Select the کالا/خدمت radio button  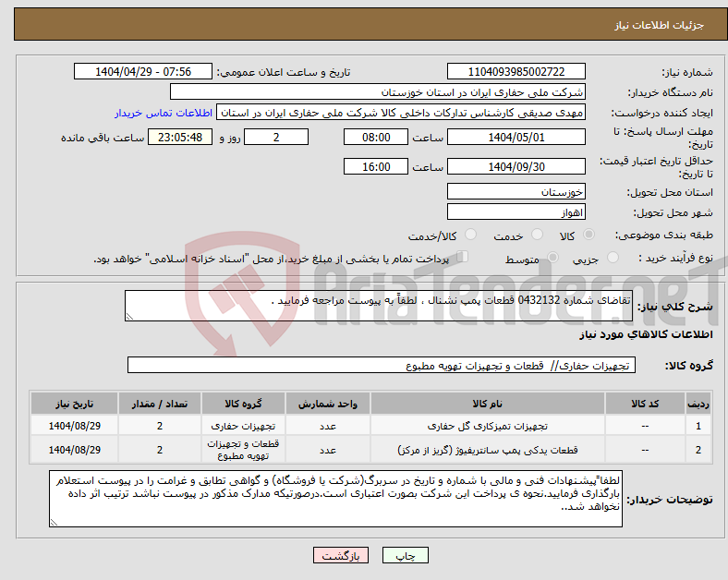[471, 235]
